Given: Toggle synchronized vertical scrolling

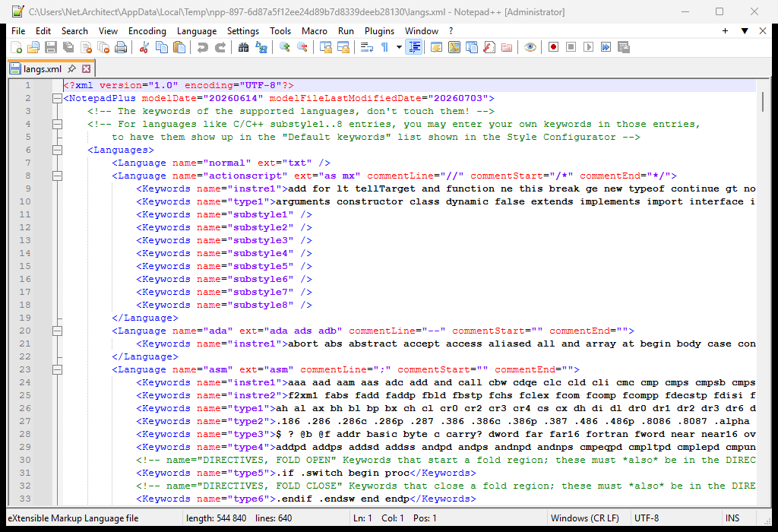Looking at the screenshot, I should click(325, 47).
